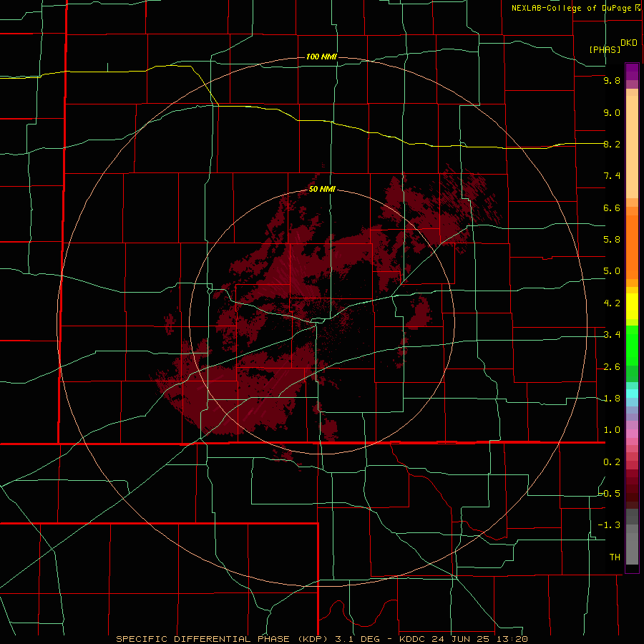
Task: Click the 9.8 value on the color scale
Action: coord(612,80)
